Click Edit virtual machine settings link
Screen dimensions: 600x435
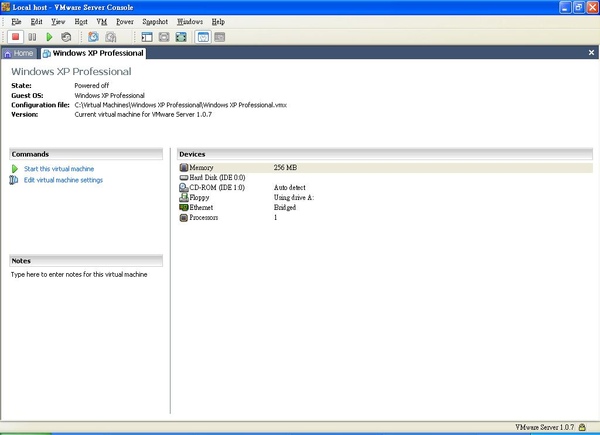coord(64,180)
